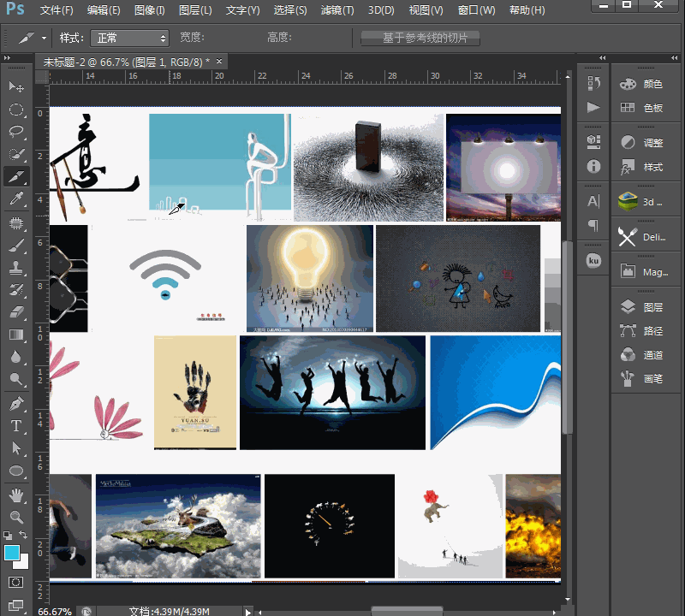The width and height of the screenshot is (685, 616).
Task: Open the History panel icon
Action: click(x=593, y=83)
